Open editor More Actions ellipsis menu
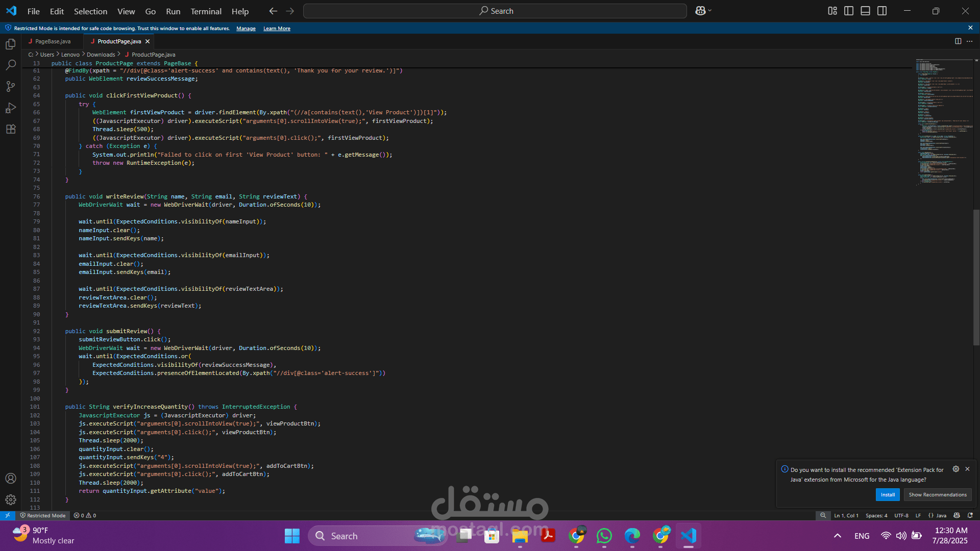The height and width of the screenshot is (551, 980). pyautogui.click(x=970, y=41)
